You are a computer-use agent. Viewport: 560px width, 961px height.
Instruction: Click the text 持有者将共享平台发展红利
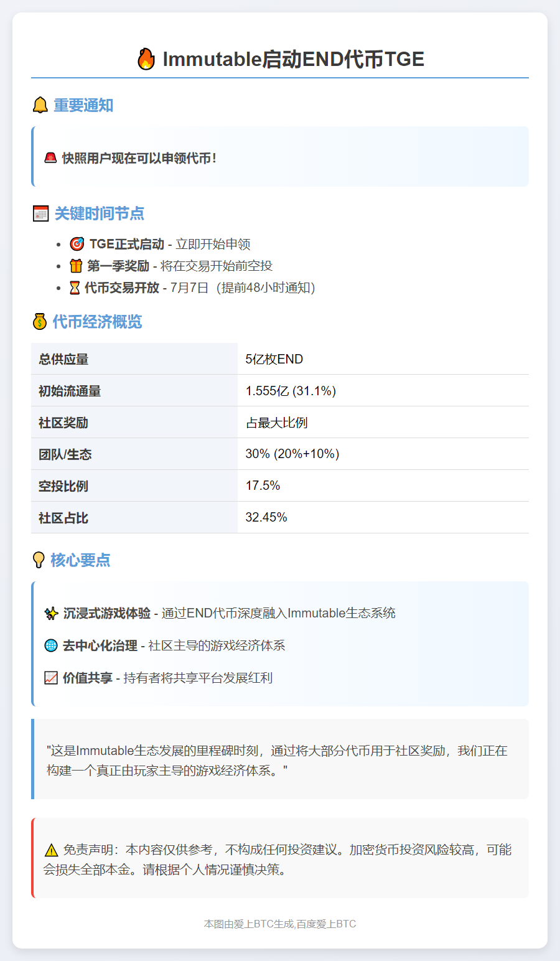198,678
